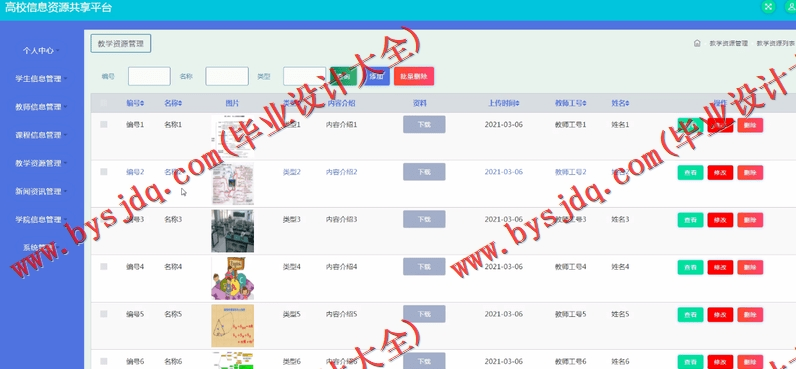Viewport: 796px width, 369px height.
Task: Download the resource file for 编号5
Action: click(x=424, y=314)
